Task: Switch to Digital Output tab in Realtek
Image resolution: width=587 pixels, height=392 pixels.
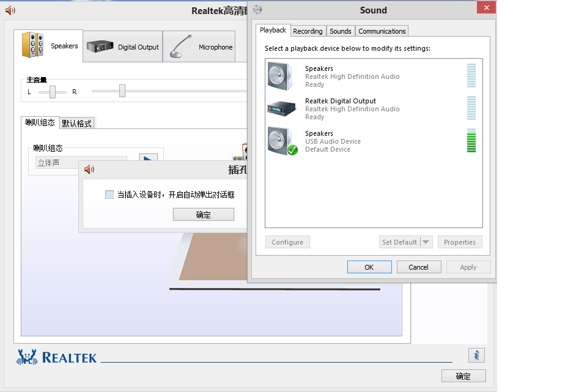Action: point(123,47)
